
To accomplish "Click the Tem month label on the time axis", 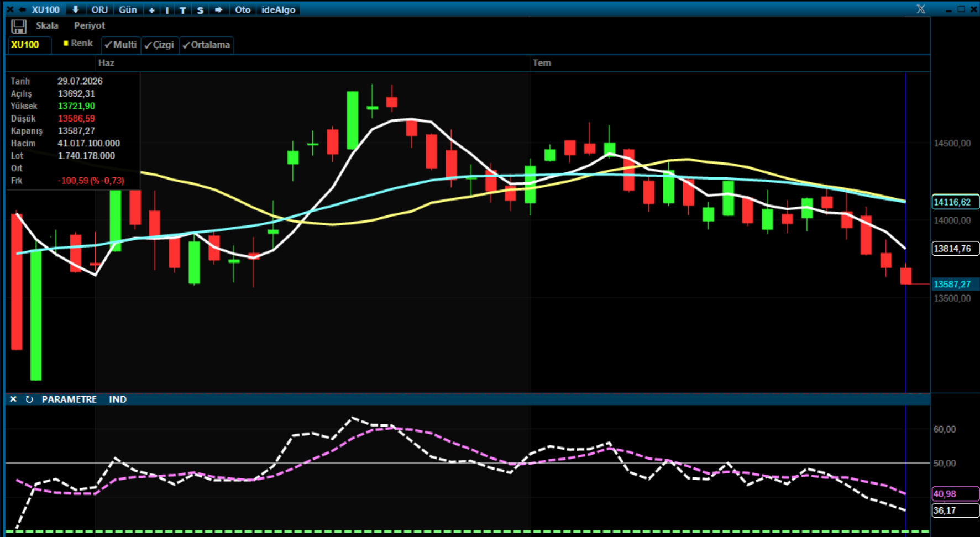I will (542, 63).
